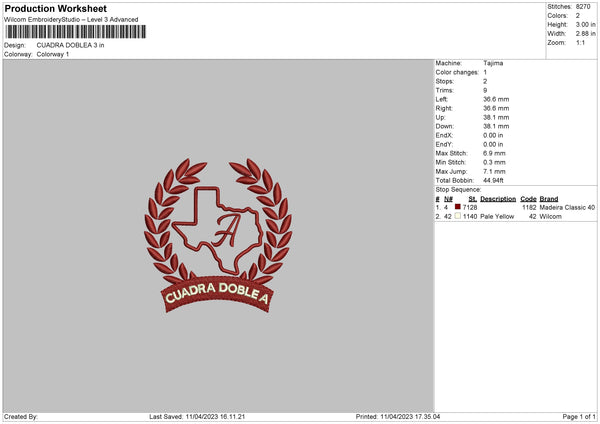Click the Trims value 9

pyautogui.click(x=485, y=91)
